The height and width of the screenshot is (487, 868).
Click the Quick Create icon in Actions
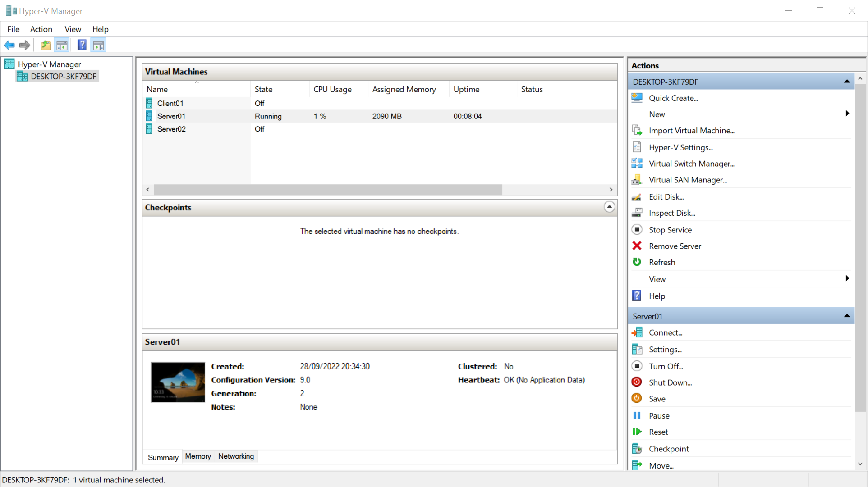(x=637, y=98)
